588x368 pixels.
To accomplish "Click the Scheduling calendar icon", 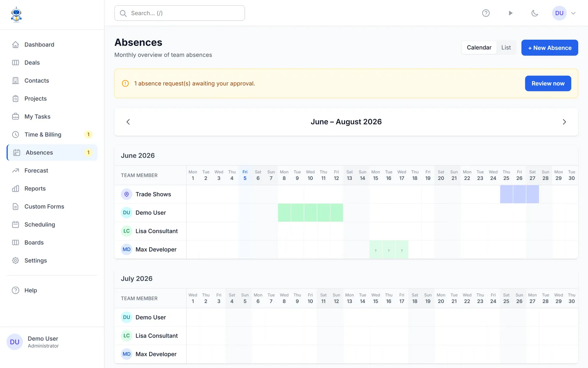I will point(15,224).
